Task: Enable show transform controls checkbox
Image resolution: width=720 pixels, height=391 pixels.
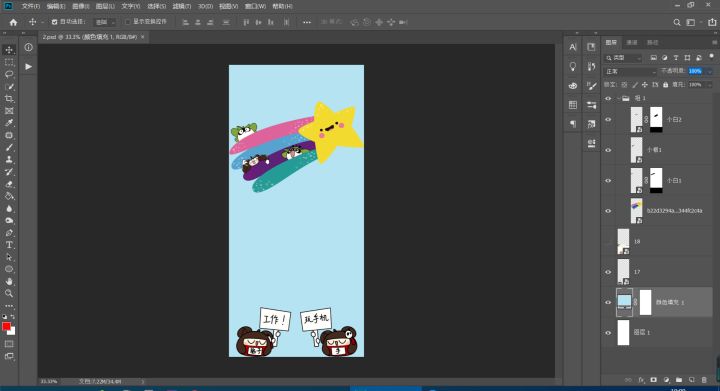Action: [128, 22]
